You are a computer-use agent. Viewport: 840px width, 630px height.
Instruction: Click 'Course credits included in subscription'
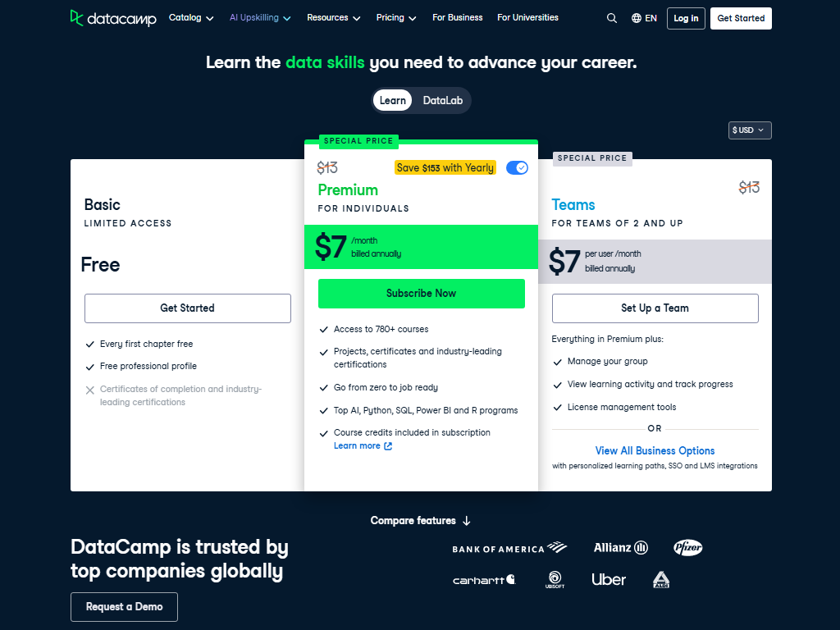coord(412,432)
